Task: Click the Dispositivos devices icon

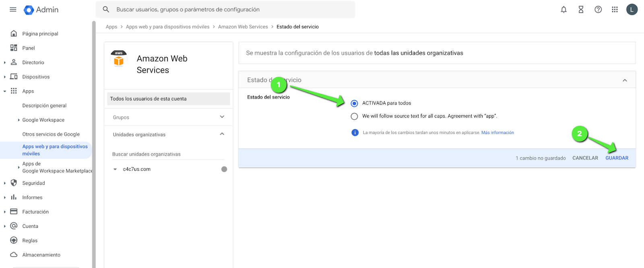Action: tap(14, 76)
